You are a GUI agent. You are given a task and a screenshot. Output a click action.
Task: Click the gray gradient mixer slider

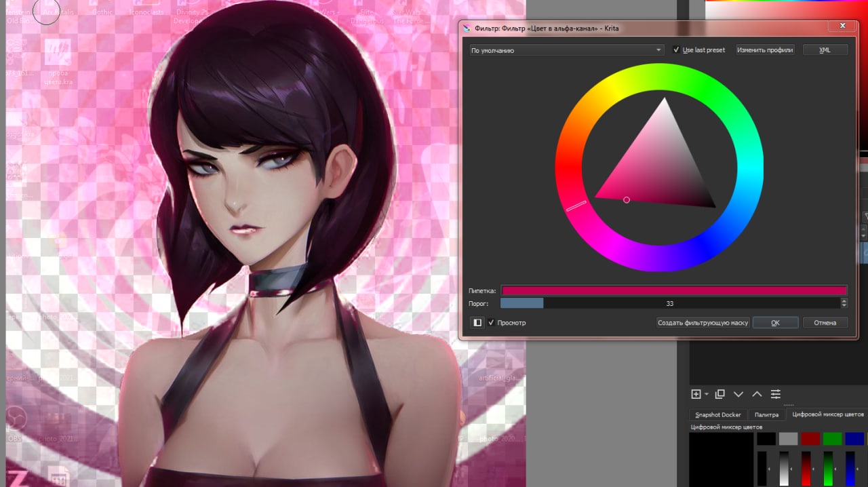(785, 468)
